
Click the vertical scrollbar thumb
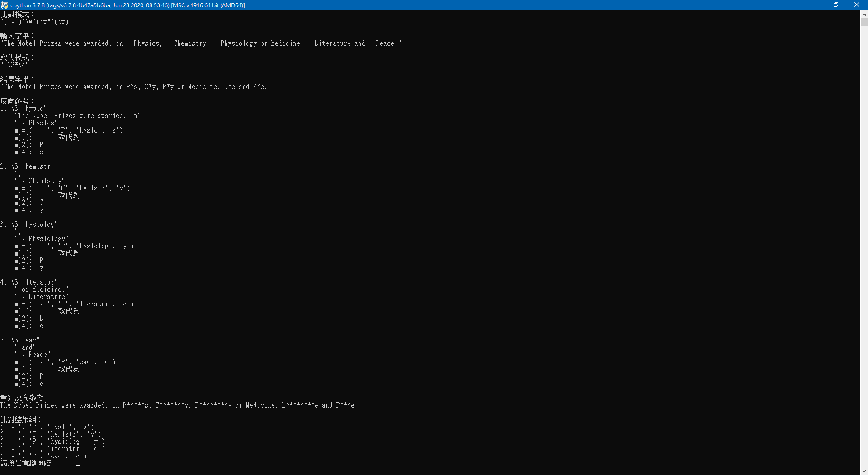tap(864, 22)
